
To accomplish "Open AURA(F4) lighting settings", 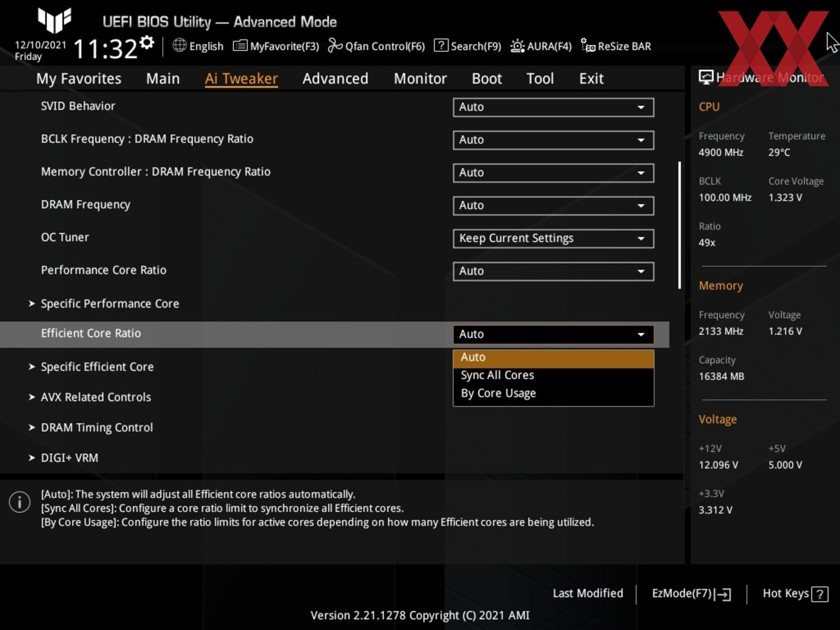I will pos(541,46).
